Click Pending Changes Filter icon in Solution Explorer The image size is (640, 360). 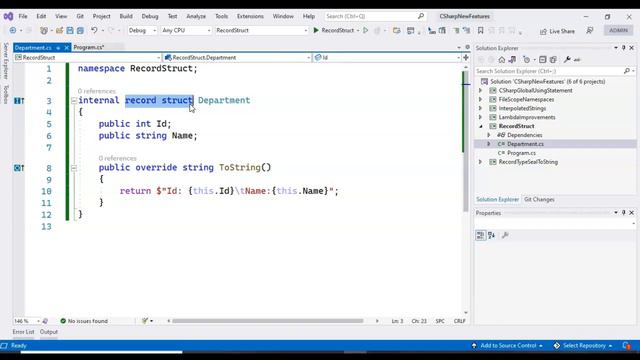tap(527, 60)
